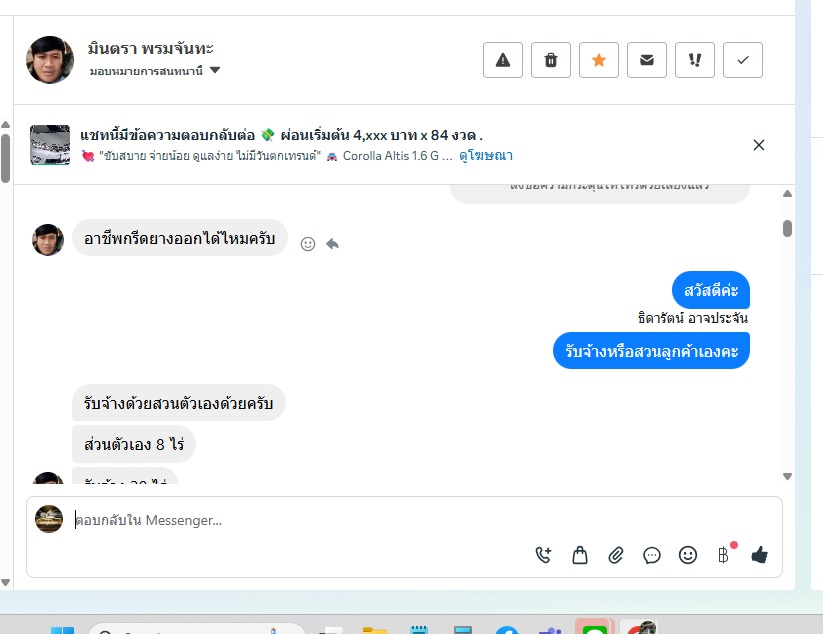Screen dimensions: 823x634
Task: Click the spam warning triangle icon
Action: 503,60
